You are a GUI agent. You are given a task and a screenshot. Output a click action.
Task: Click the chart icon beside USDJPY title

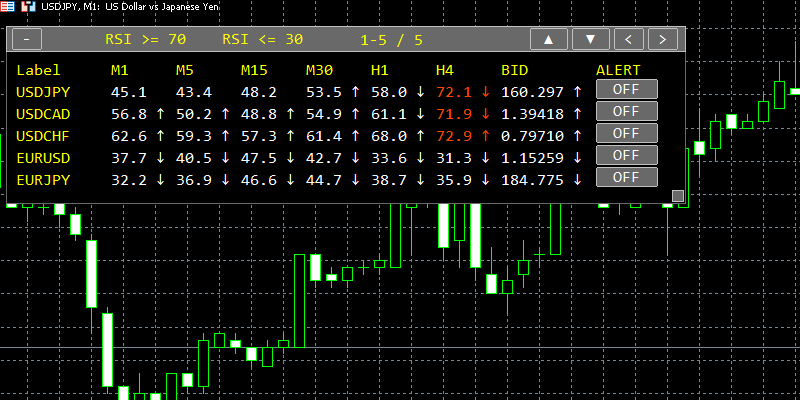click(x=30, y=7)
